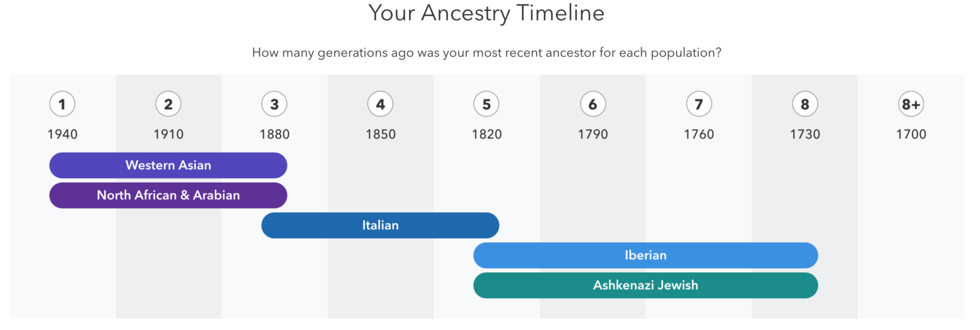Select generation 8 circle marker
Viewport: 980px width, 330px height.
[x=805, y=104]
